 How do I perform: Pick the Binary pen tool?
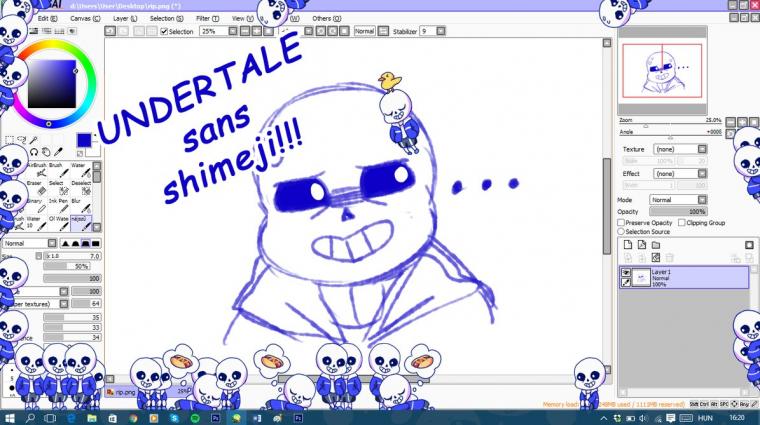(x=36, y=206)
